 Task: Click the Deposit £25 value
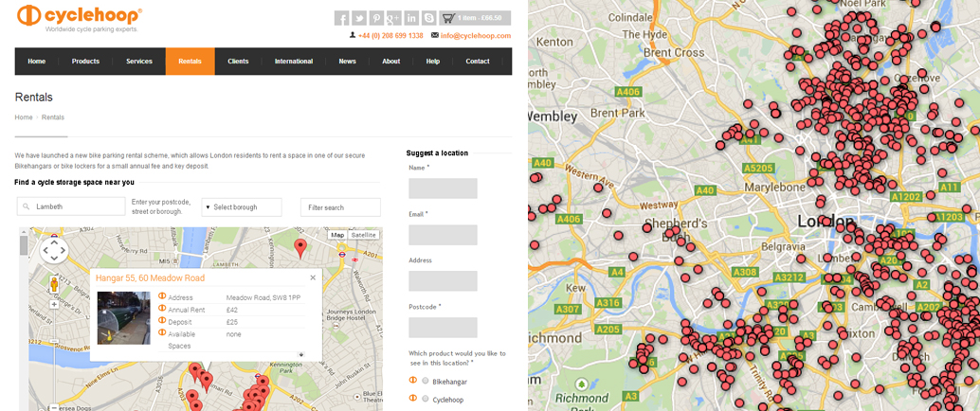coord(232,322)
